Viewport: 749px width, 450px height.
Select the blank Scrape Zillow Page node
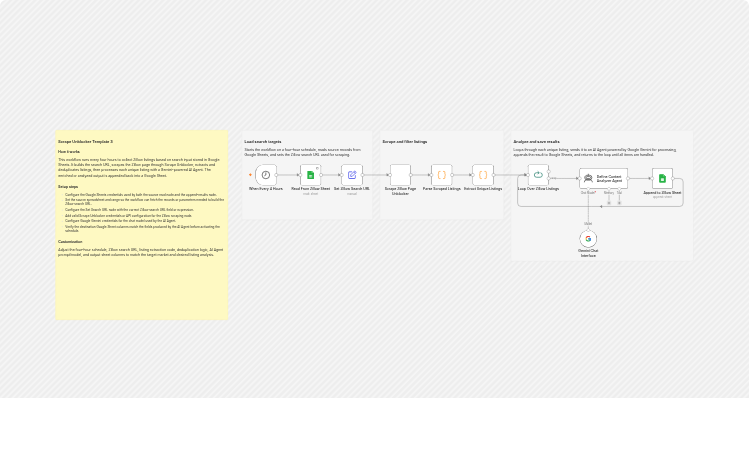400,175
